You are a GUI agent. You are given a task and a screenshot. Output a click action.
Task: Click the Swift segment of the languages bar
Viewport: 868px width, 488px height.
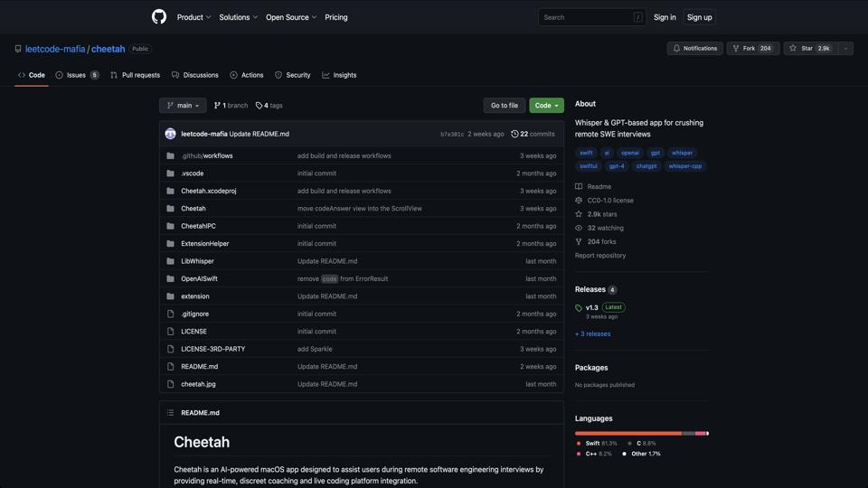click(627, 434)
